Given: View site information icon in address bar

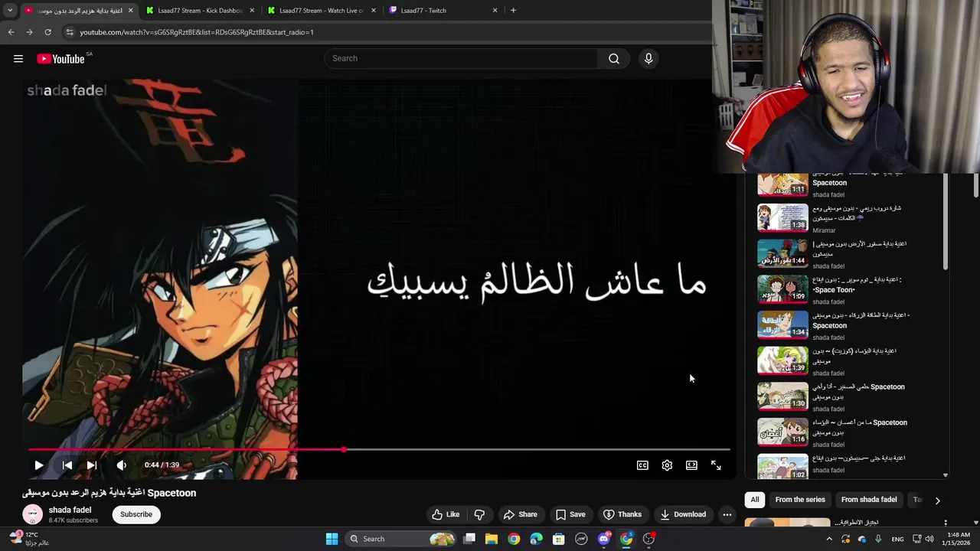Looking at the screenshot, I should tap(70, 32).
